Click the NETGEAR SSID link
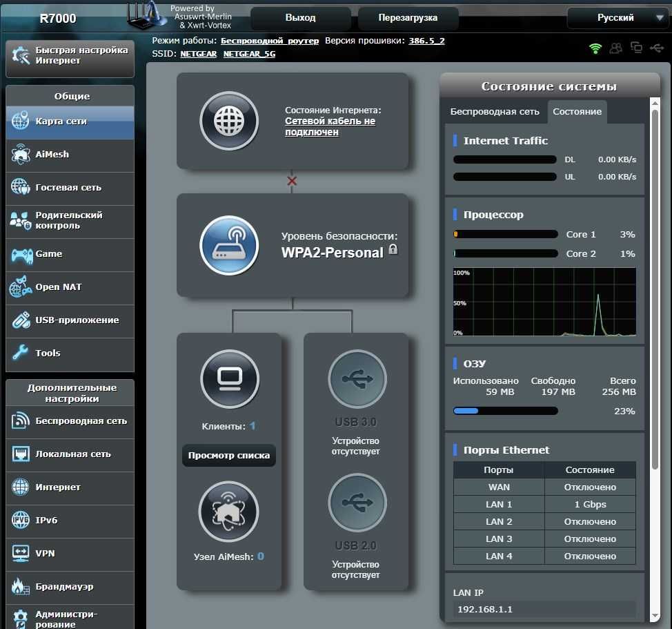 click(x=199, y=54)
